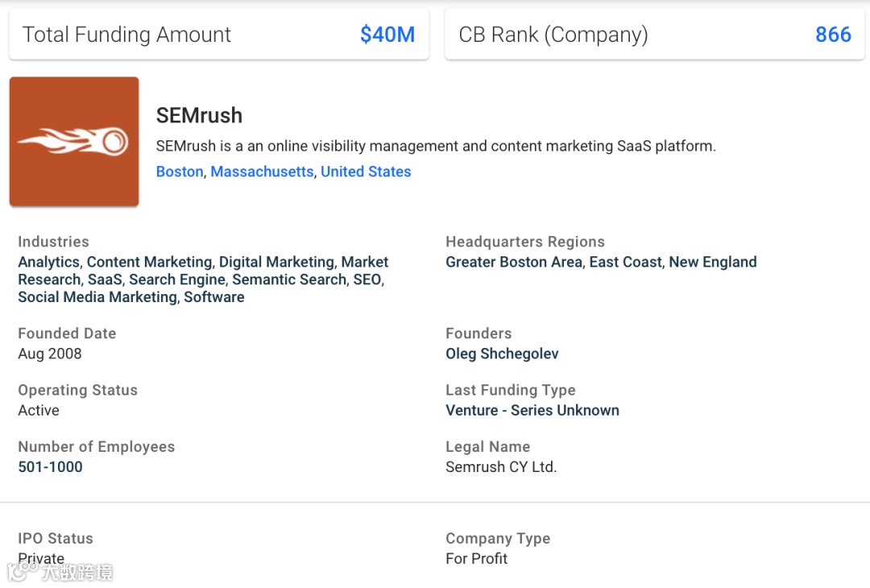The width and height of the screenshot is (870, 588).
Task: Select the Analytics industry tag
Action: pos(49,262)
